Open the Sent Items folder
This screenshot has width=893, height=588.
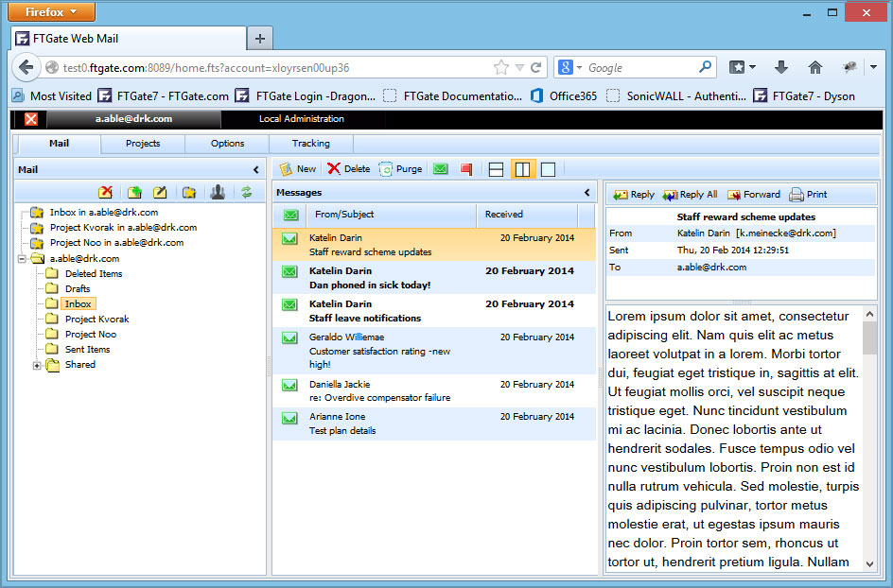pos(88,350)
